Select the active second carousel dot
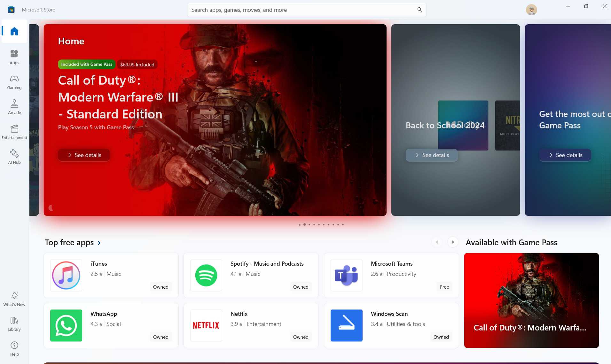Image resolution: width=611 pixels, height=364 pixels. point(304,224)
